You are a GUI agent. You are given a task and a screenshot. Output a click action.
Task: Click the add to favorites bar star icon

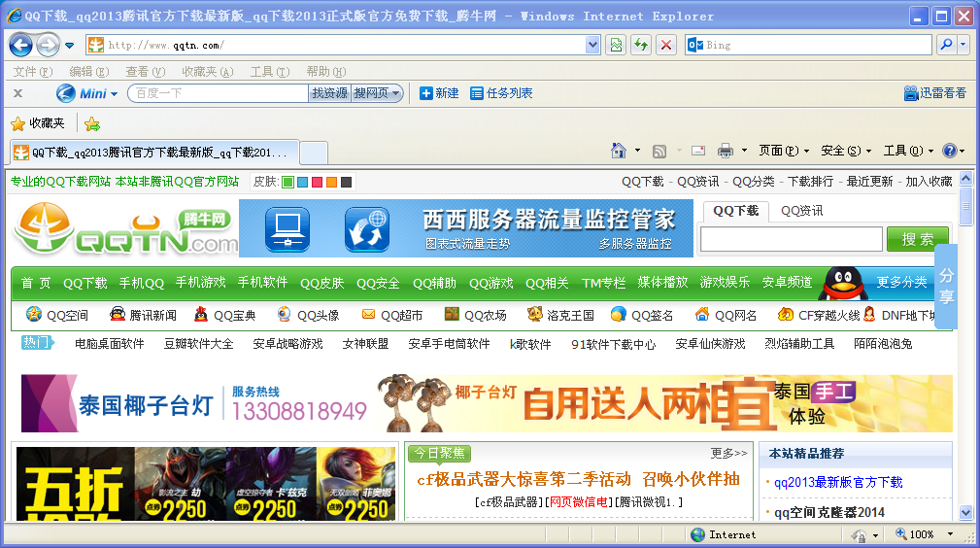coord(92,123)
